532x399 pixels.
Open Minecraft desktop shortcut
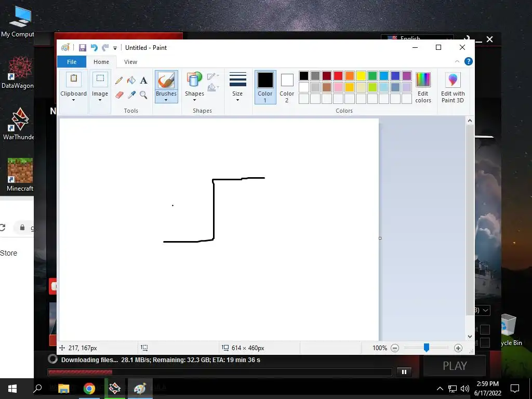20,175
